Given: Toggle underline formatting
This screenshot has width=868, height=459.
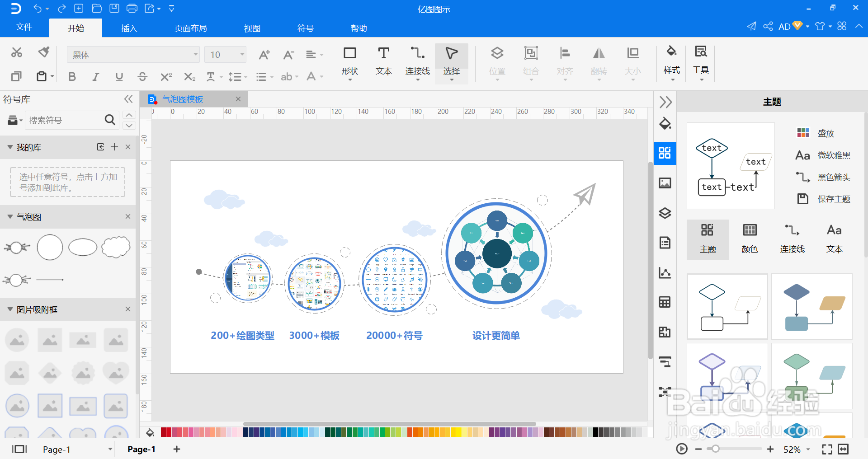Looking at the screenshot, I should click(119, 77).
